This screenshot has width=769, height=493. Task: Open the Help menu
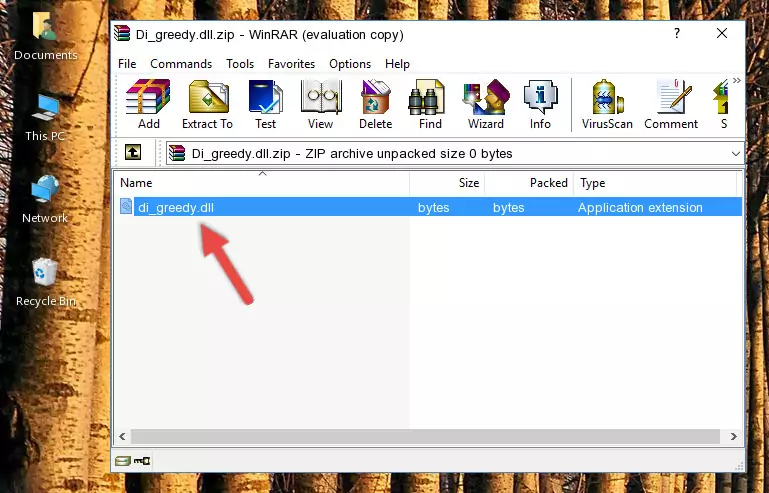click(397, 64)
